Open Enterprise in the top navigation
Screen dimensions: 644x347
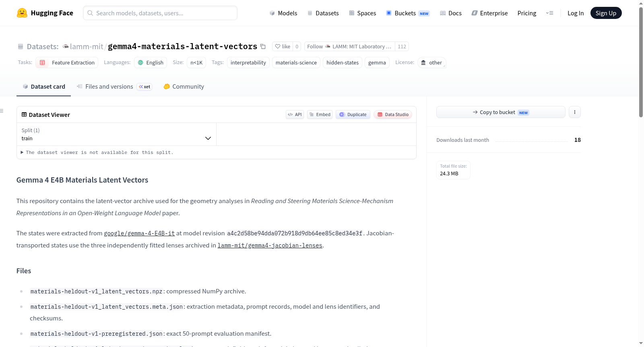coord(489,13)
